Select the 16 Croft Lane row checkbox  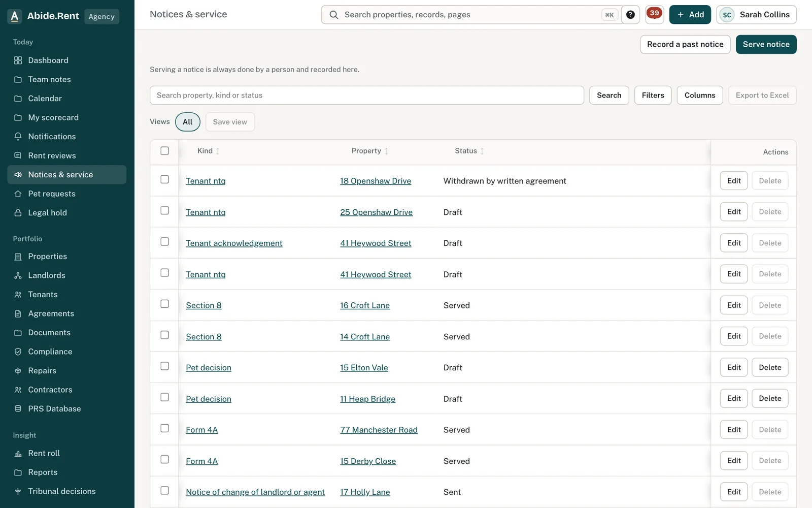[164, 304]
